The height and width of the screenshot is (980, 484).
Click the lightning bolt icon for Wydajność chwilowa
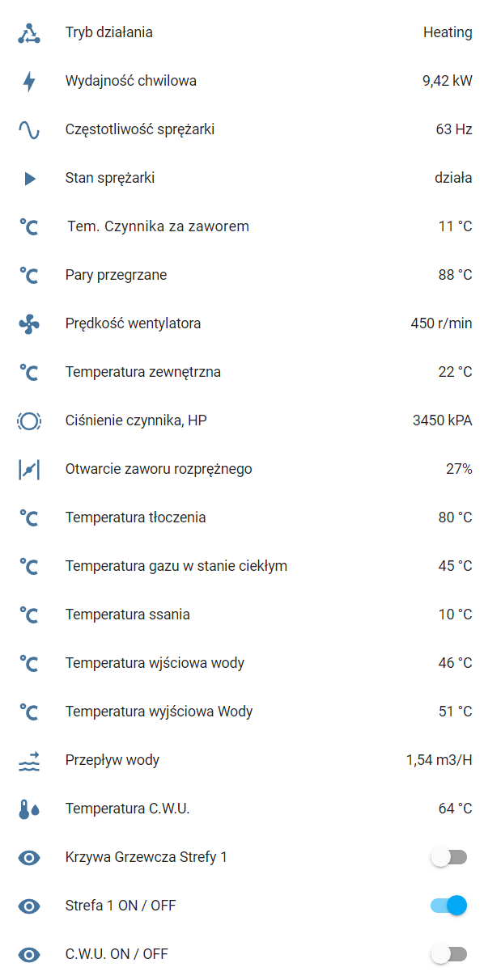(29, 81)
